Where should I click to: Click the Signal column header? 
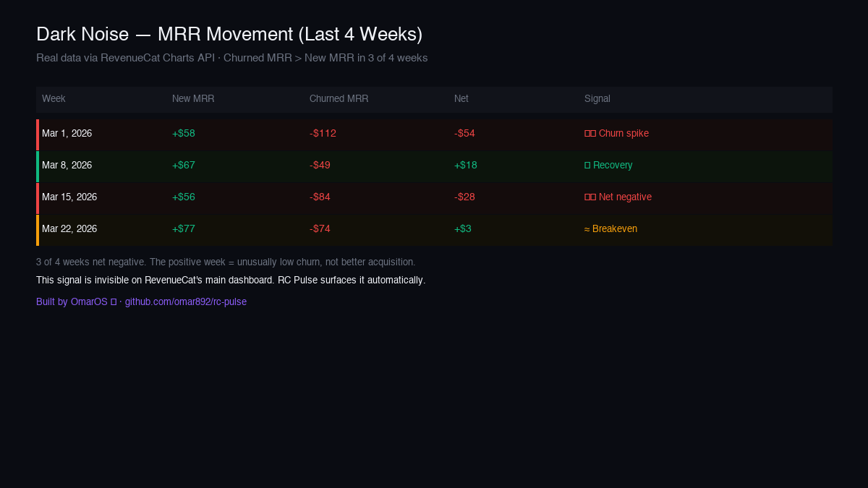[597, 99]
